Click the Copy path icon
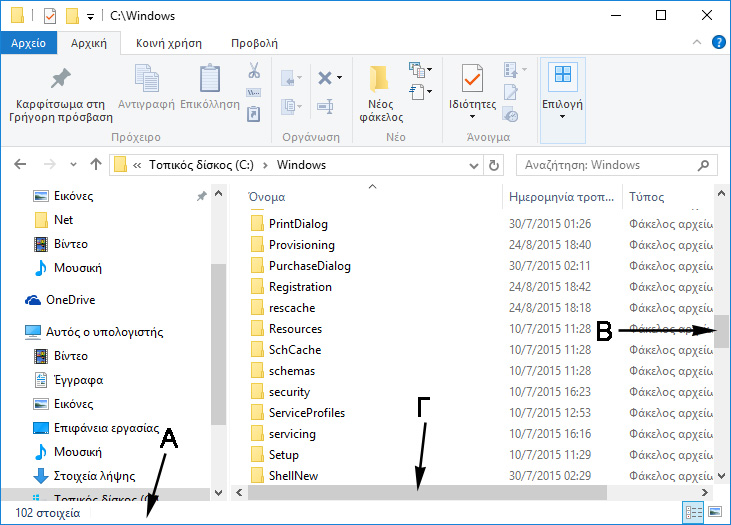This screenshot has height=525, width=731. click(254, 92)
